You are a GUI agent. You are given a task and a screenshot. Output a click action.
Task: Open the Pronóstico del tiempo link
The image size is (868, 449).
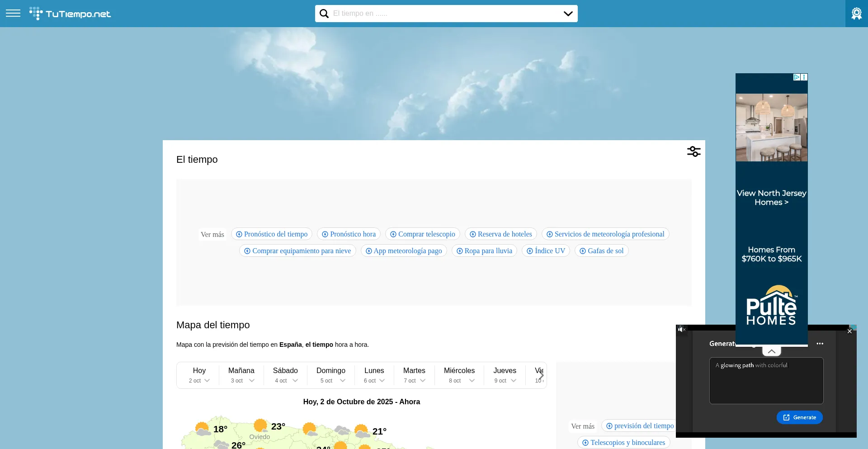tap(272, 234)
